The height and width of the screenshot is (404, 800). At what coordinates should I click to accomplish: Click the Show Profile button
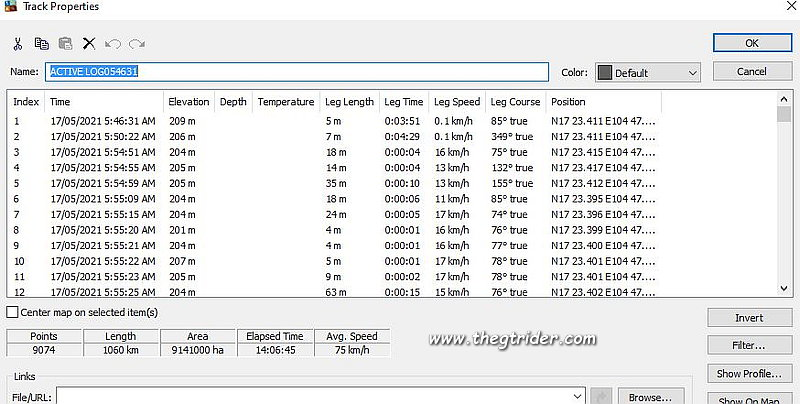pos(749,374)
